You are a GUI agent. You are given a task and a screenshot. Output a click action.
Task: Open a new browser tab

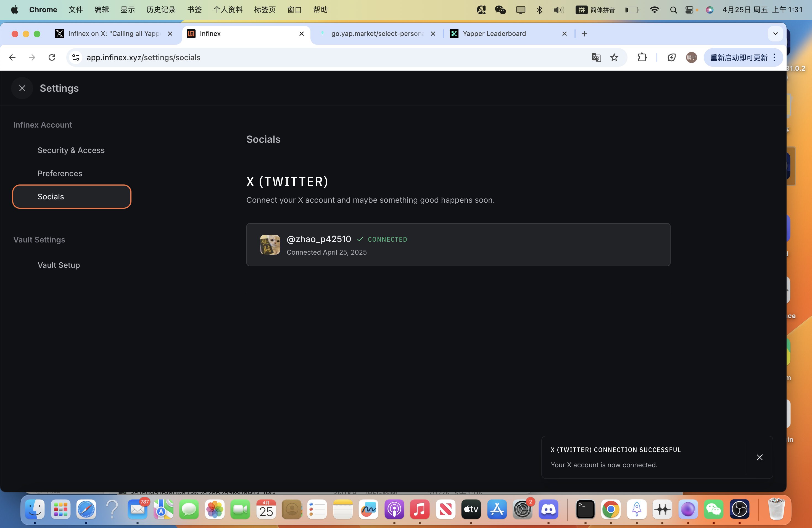pyautogui.click(x=584, y=34)
